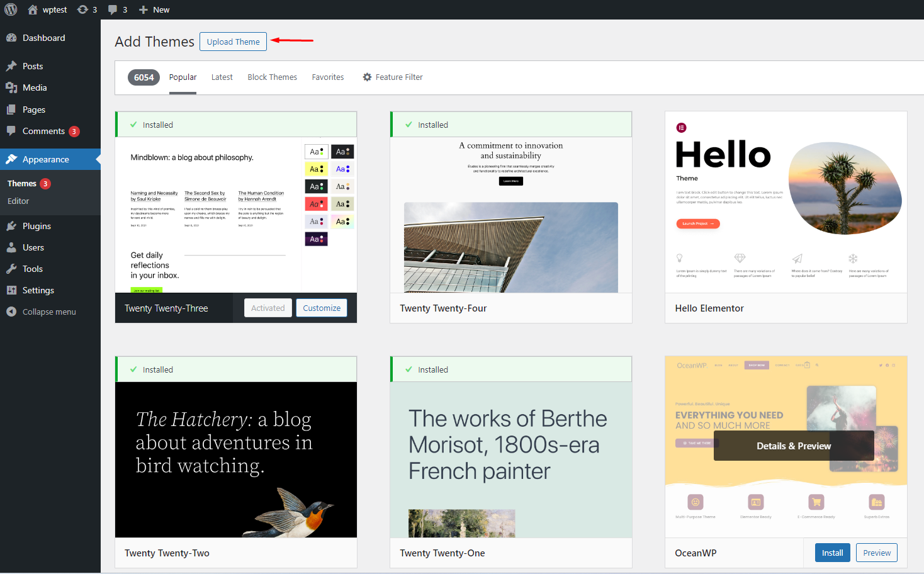
Task: Click the Hello Elementor theme name
Action: (709, 308)
